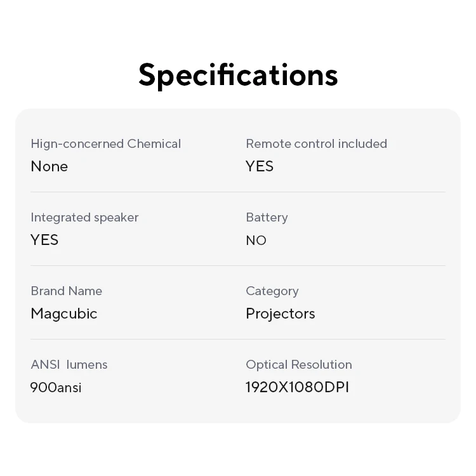Select the 900ansi value
This screenshot has height=476, width=476.
56,387
